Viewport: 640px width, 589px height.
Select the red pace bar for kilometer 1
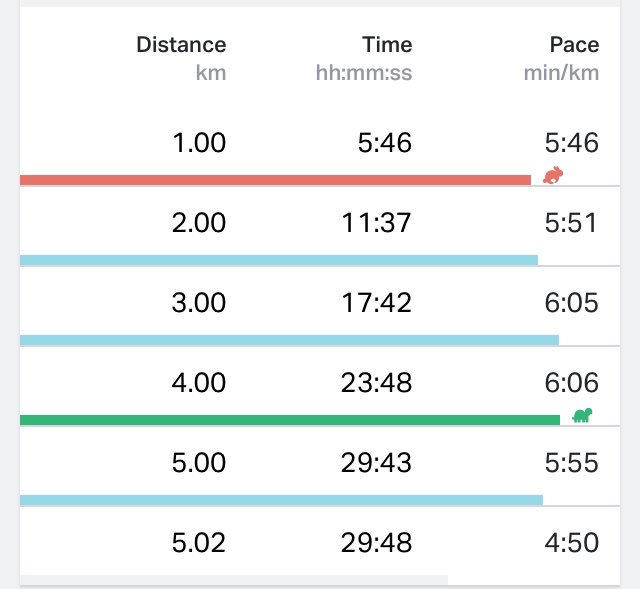(x=276, y=180)
